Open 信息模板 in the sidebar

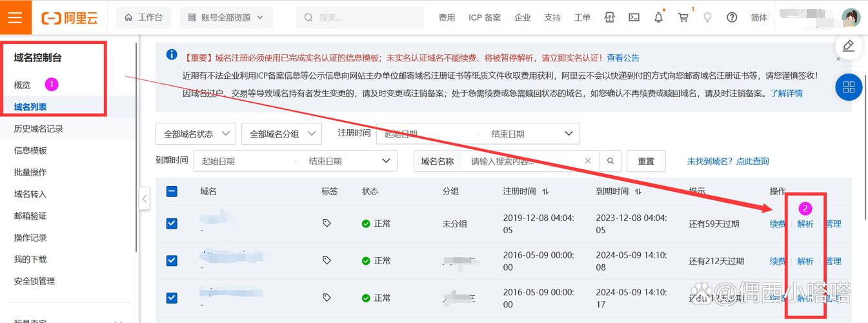(30, 151)
